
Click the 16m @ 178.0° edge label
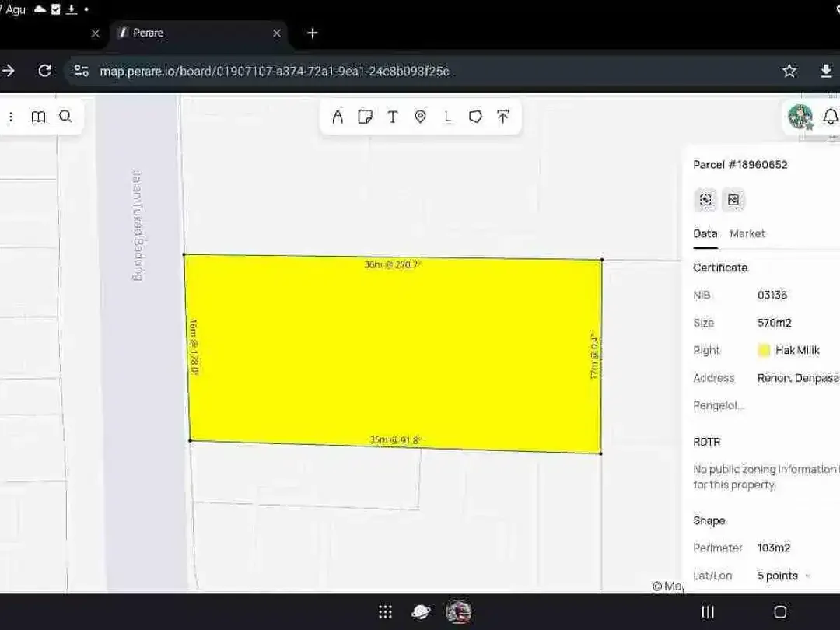(194, 347)
